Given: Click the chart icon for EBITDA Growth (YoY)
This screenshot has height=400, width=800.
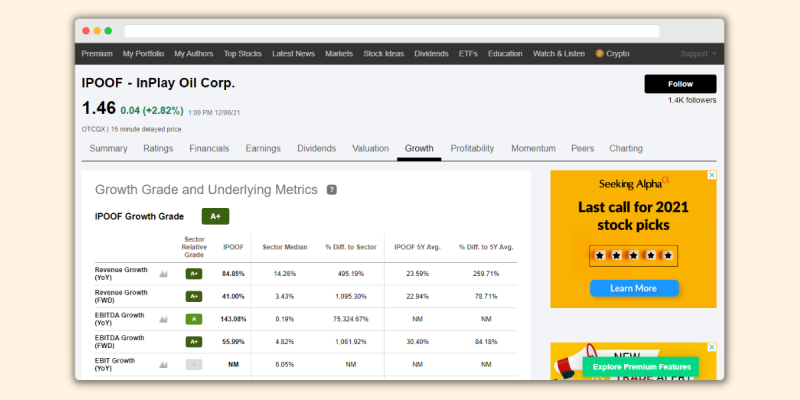Looking at the screenshot, I should click(x=163, y=319).
